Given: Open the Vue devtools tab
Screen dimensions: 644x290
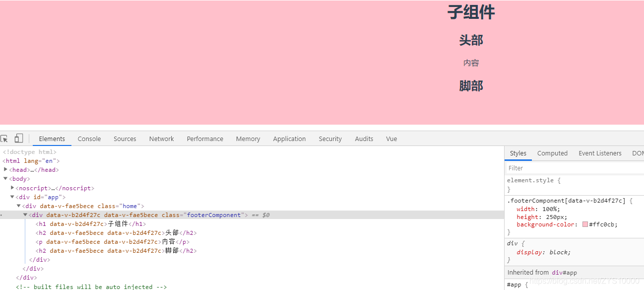Looking at the screenshot, I should pos(391,139).
